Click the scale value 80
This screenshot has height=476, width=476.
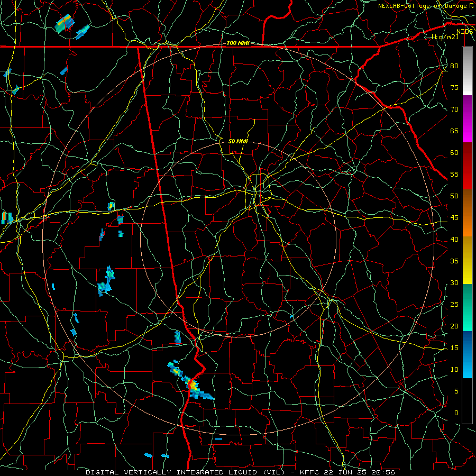(x=454, y=66)
